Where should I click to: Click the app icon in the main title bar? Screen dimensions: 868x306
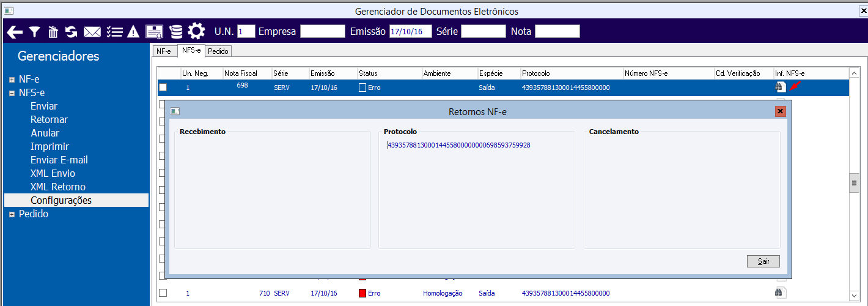tap(9, 10)
